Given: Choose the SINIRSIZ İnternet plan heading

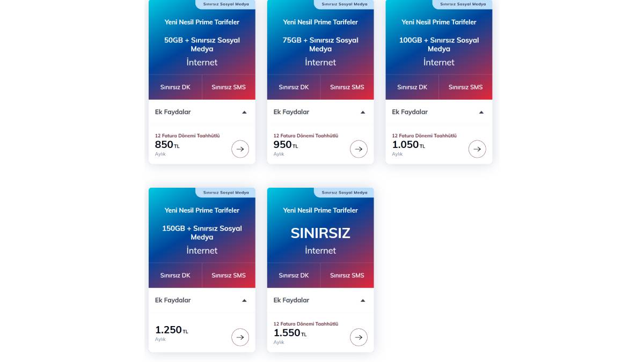Looking at the screenshot, I should tap(320, 233).
